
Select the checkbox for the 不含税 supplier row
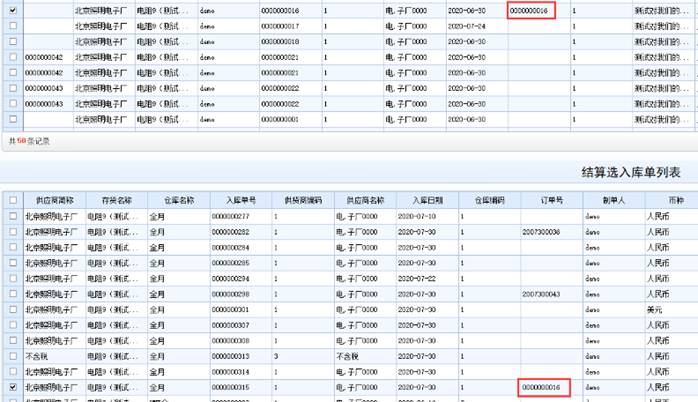point(13,355)
